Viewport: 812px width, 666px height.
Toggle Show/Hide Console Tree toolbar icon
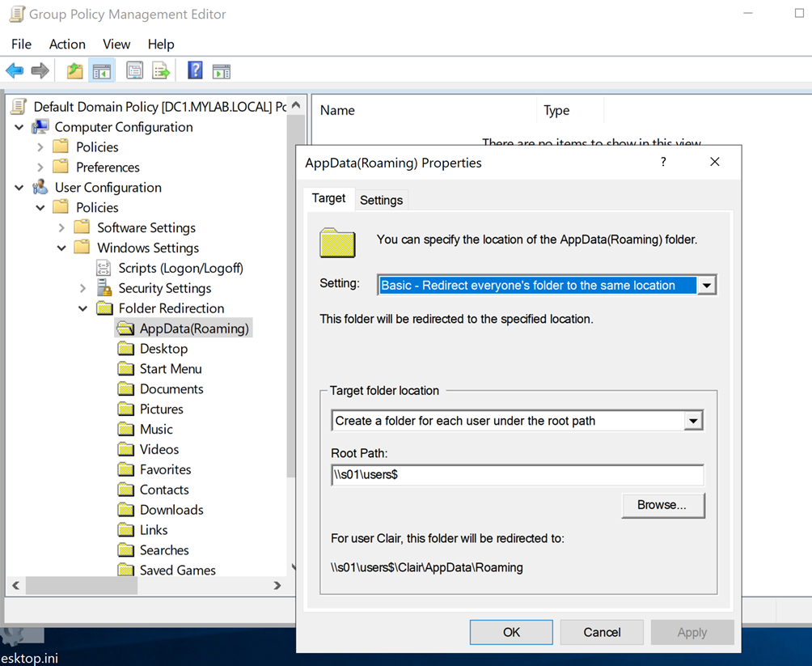pyautogui.click(x=101, y=71)
